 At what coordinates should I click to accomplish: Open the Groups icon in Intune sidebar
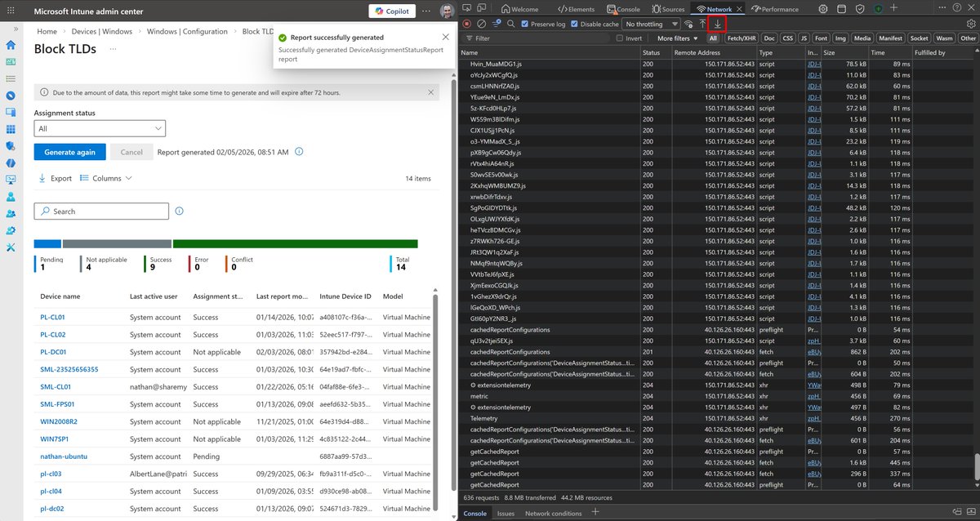[11, 213]
